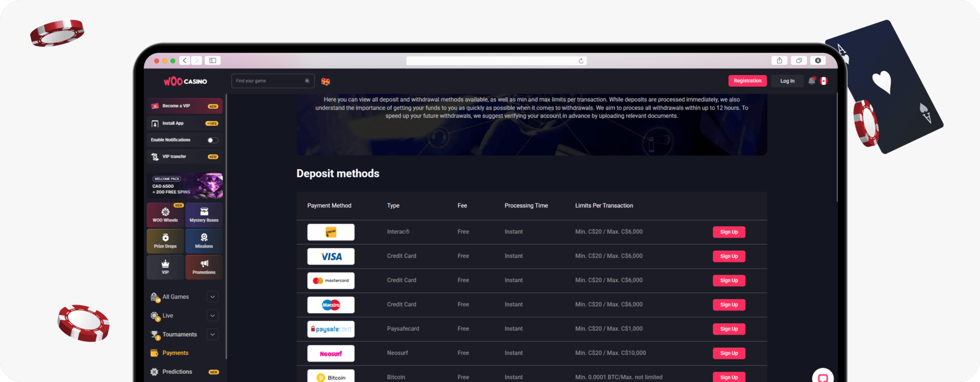Click the browser forward arrow
The image size is (980, 382).
pos(197,60)
